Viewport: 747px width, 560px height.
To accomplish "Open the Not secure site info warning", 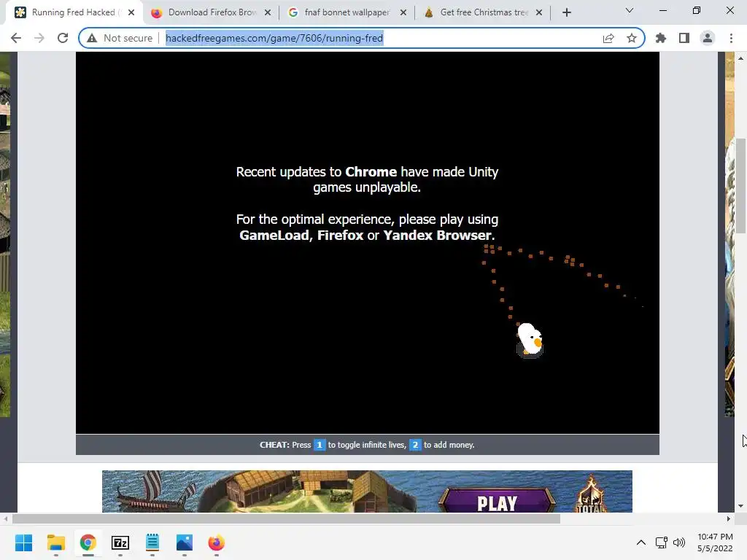I will (120, 38).
